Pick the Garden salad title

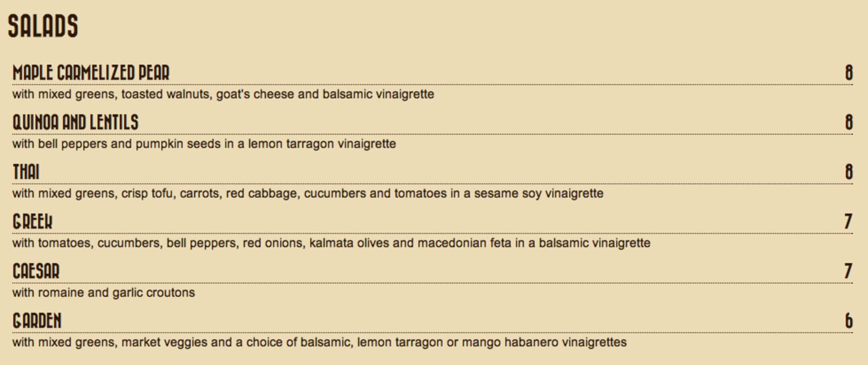pos(37,321)
